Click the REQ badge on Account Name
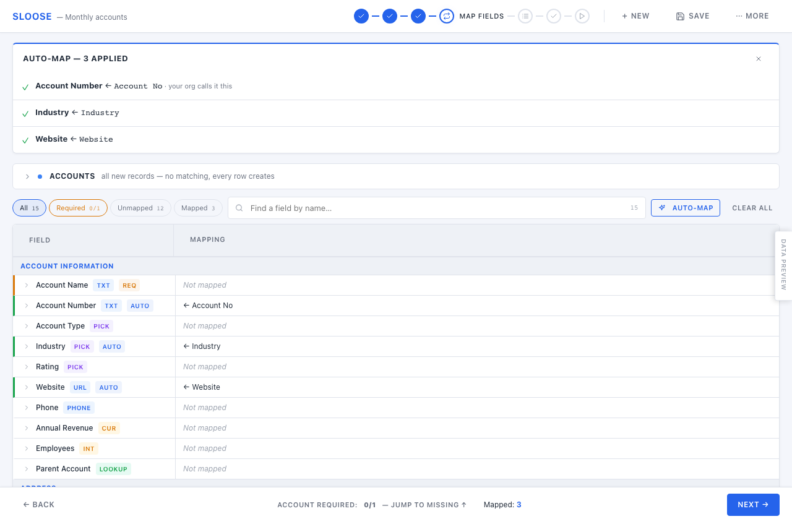This screenshot has width=792, height=532. point(129,285)
